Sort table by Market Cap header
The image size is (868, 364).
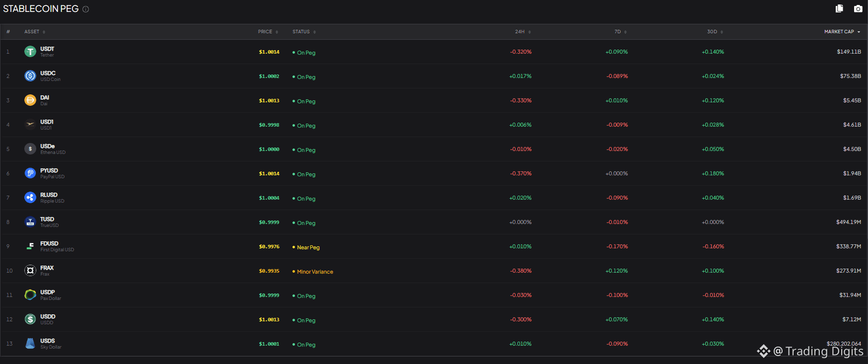pos(842,32)
